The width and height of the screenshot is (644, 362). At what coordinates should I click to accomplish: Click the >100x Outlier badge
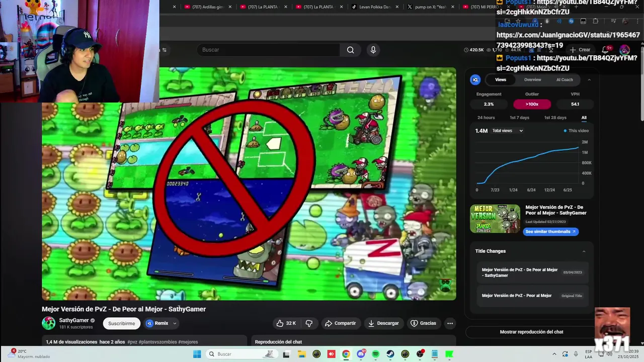point(532,104)
